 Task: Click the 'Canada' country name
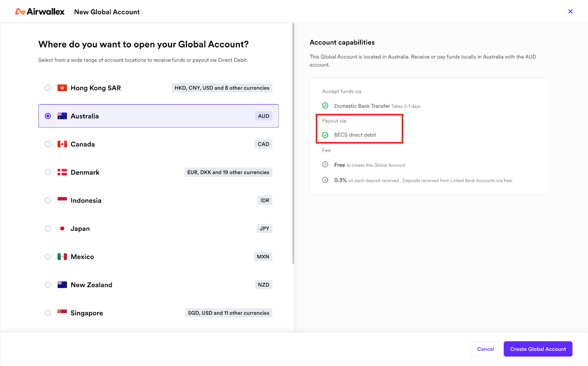point(83,144)
